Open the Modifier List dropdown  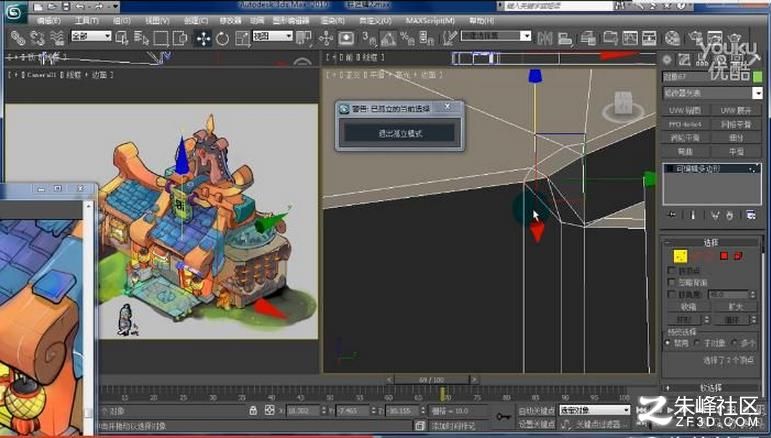click(712, 92)
